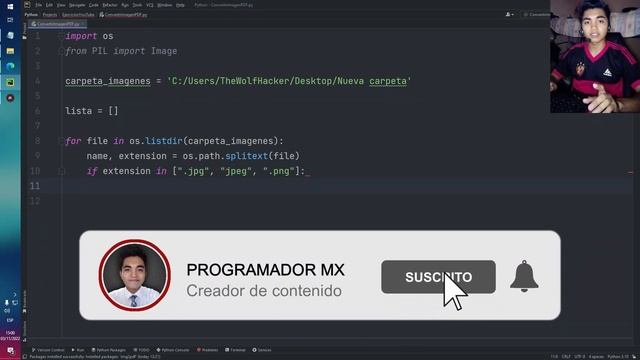Open the Edit menu
The image size is (640, 360).
(49, 5)
